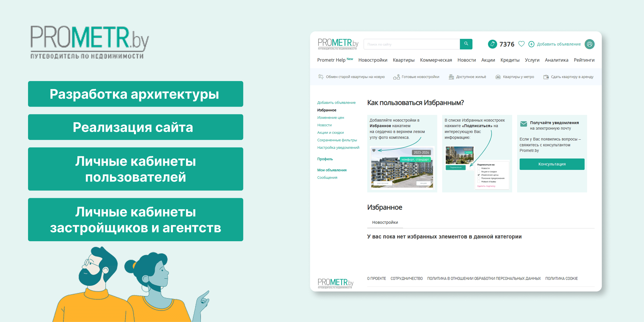Click the Готовые новостройки houses icon
The width and height of the screenshot is (644, 322).
click(396, 77)
